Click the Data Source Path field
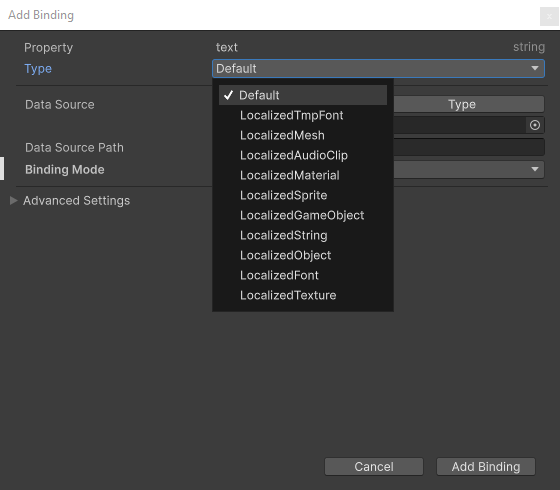Viewport: 560px width, 490px height. 469,147
